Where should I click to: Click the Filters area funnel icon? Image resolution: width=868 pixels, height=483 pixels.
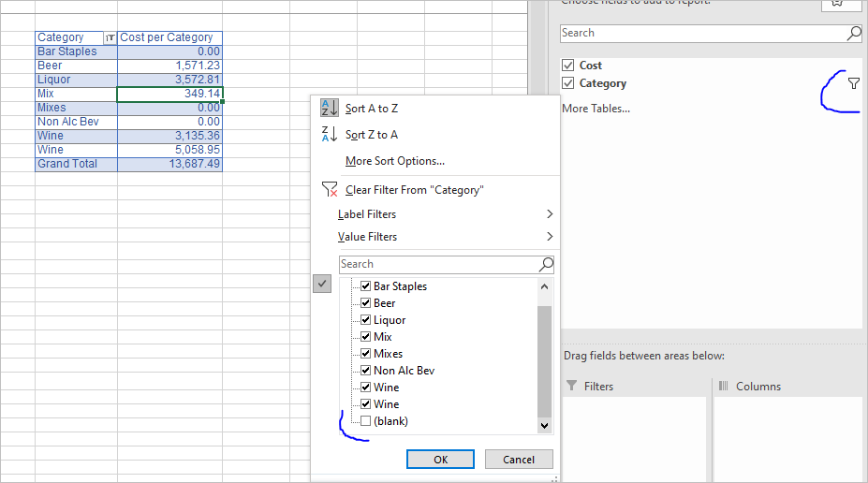coord(572,386)
